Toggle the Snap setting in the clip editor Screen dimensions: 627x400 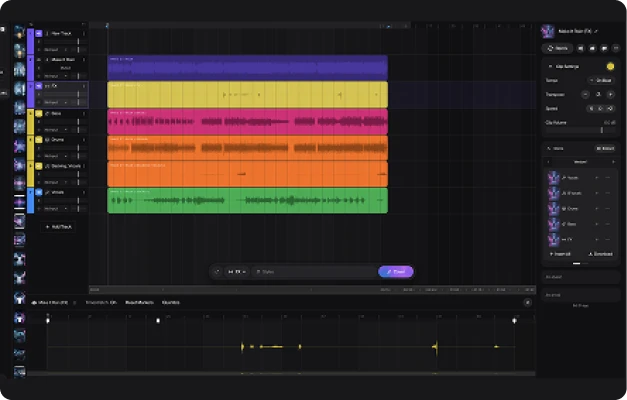click(x=101, y=302)
